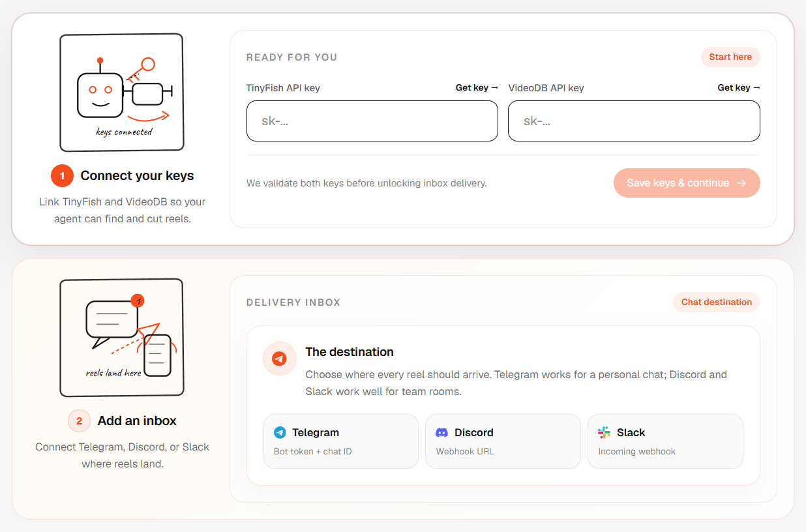Click the Chat destination badge

pyautogui.click(x=717, y=302)
